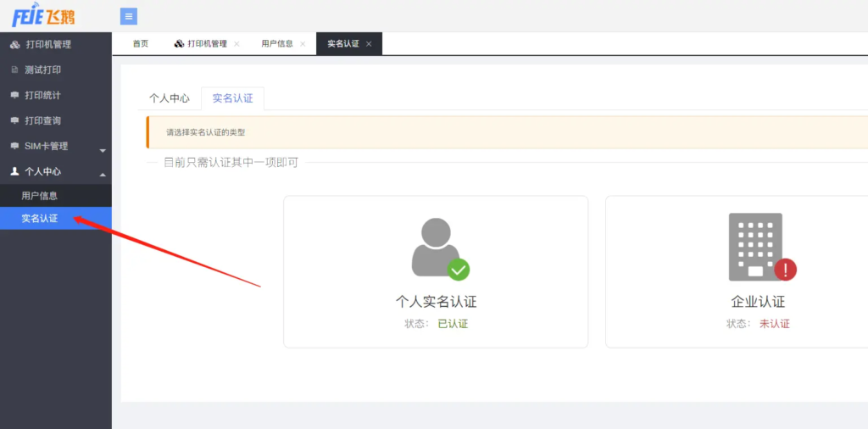Click the green checkmark badge on the person icon

pos(459,270)
